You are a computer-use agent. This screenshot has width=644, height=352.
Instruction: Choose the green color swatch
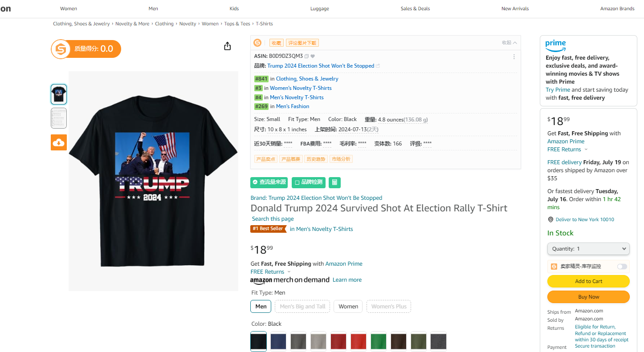point(379,341)
